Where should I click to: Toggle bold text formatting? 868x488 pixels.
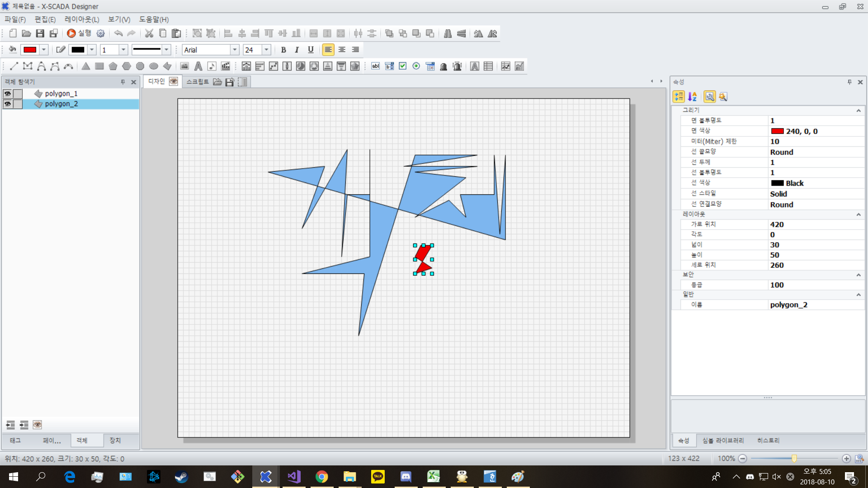pyautogui.click(x=283, y=50)
